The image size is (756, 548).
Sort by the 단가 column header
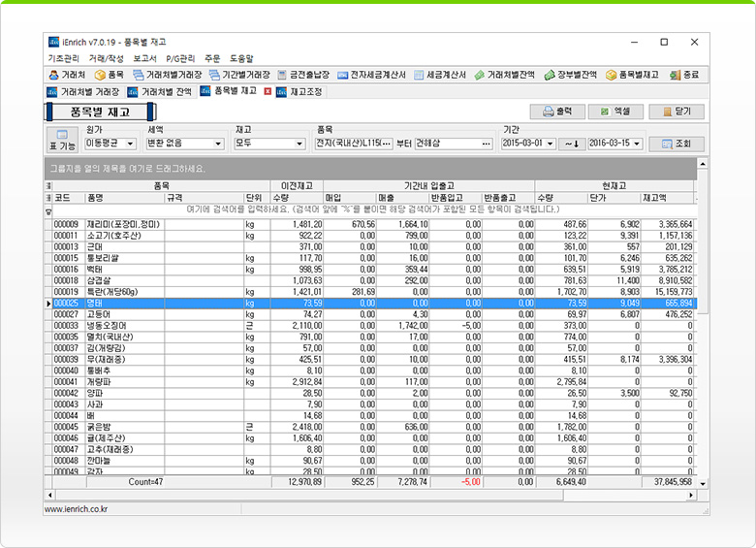coord(614,198)
